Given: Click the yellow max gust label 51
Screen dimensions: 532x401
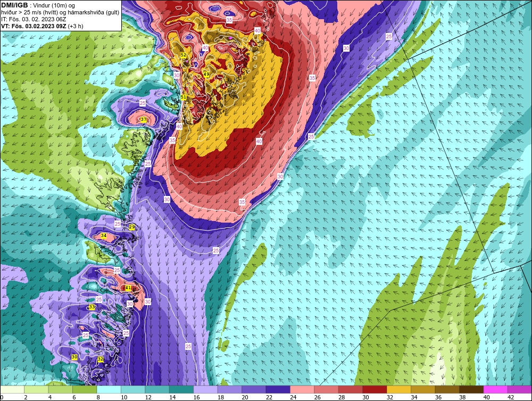Looking at the screenshot, I should click(x=184, y=97).
